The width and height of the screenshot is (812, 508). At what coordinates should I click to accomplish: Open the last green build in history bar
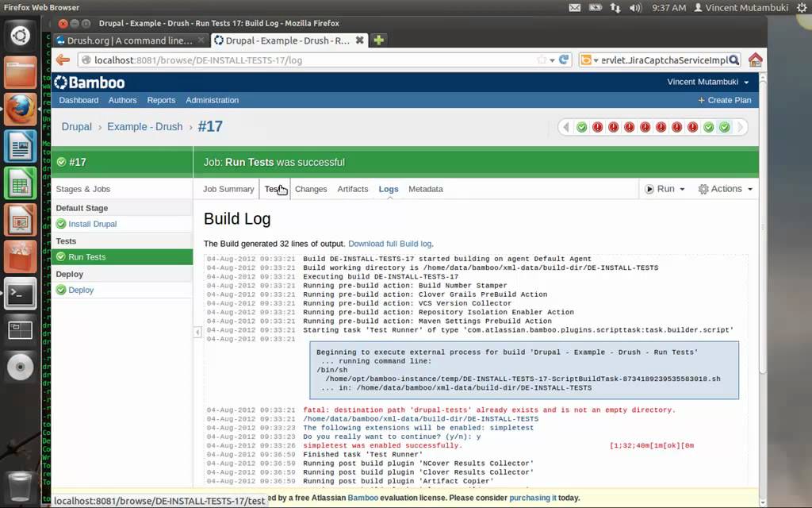pyautogui.click(x=725, y=127)
